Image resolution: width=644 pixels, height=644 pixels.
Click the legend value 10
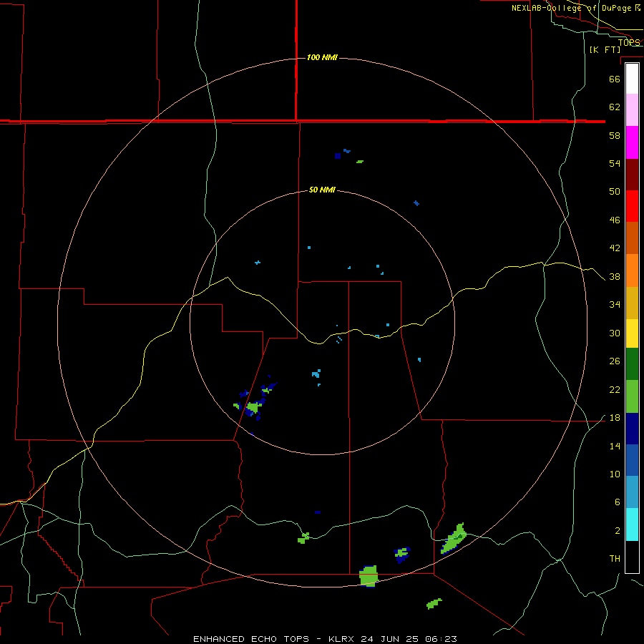[x=615, y=474]
